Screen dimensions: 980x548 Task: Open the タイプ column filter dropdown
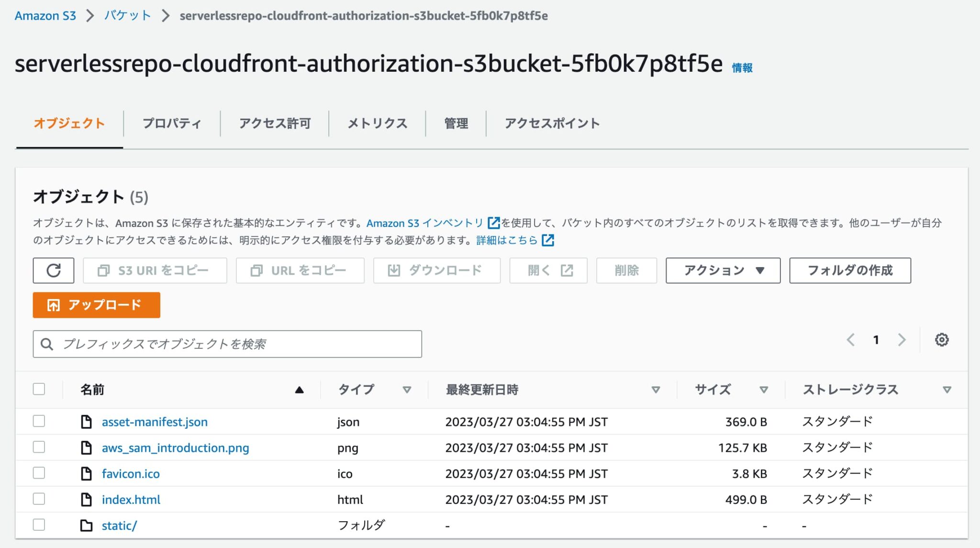407,390
